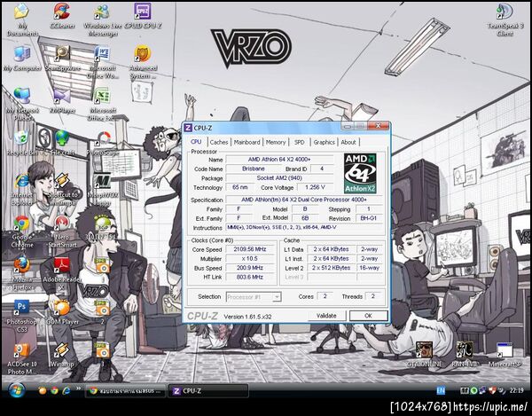Select the CPU-Z taskbar button
This screenshot has width=532, height=416.
tap(208, 391)
